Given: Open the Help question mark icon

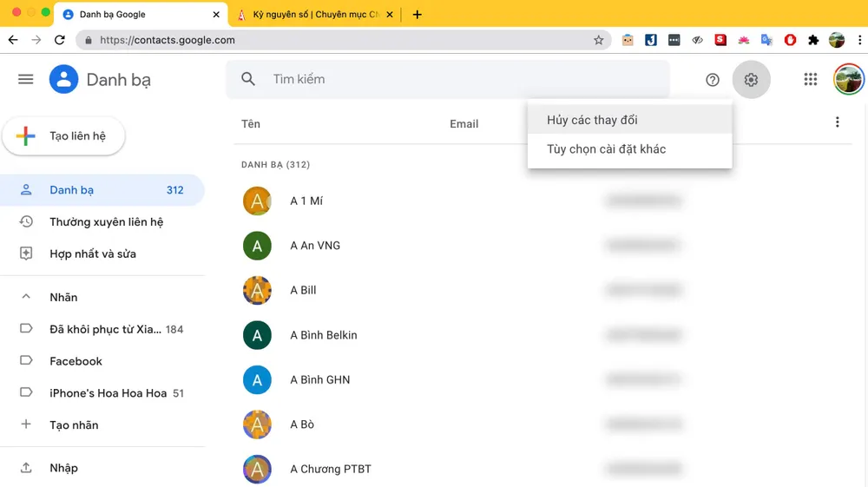Looking at the screenshot, I should point(713,80).
